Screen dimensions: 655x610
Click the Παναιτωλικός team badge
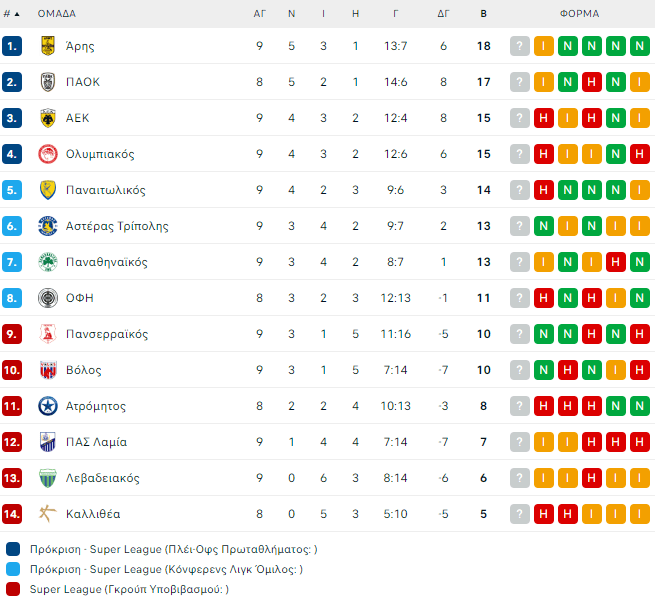click(x=47, y=190)
